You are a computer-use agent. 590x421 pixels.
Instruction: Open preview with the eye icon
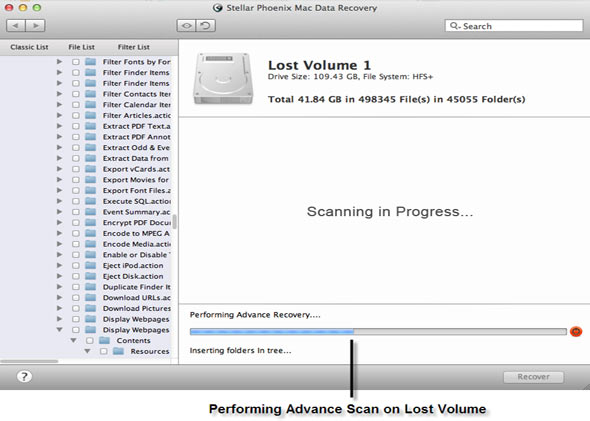coord(186,26)
